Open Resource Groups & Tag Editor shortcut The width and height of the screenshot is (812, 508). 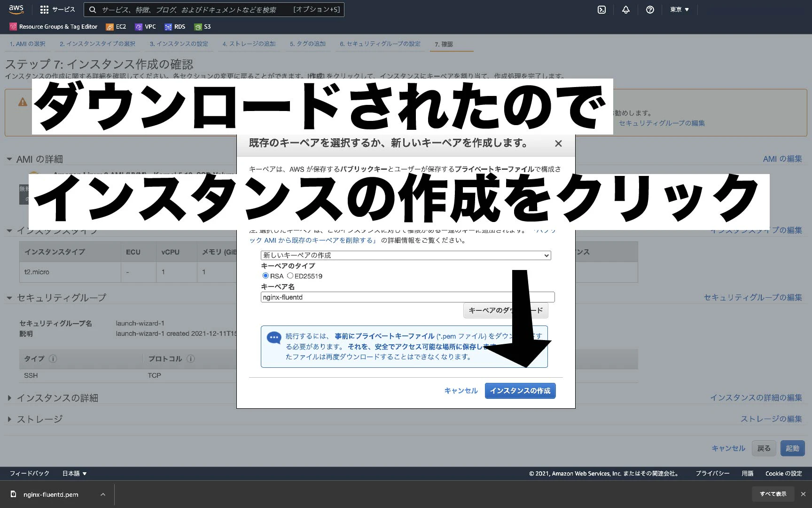point(54,27)
